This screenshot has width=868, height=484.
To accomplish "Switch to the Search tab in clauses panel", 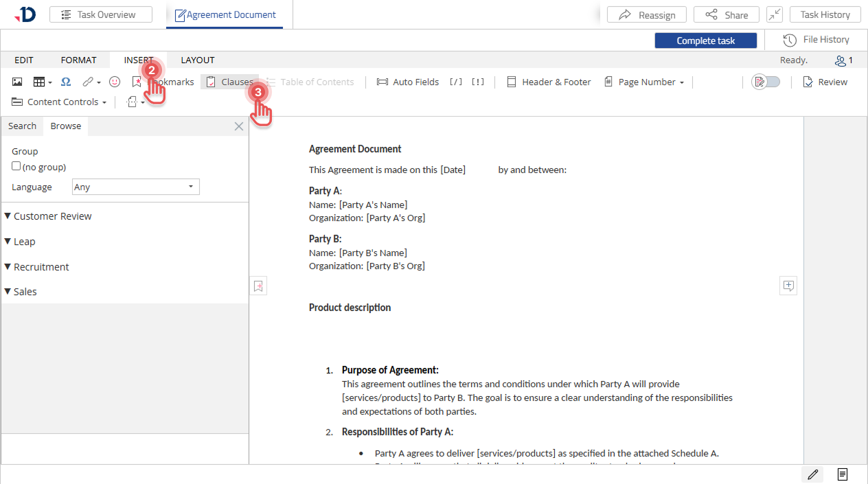I will (x=22, y=126).
